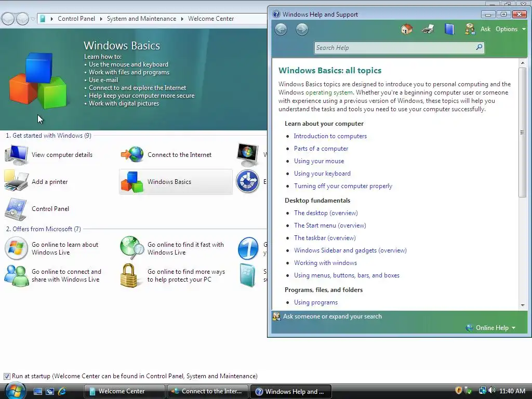
Task: Select the blue number one offer icon
Action: coord(248,249)
